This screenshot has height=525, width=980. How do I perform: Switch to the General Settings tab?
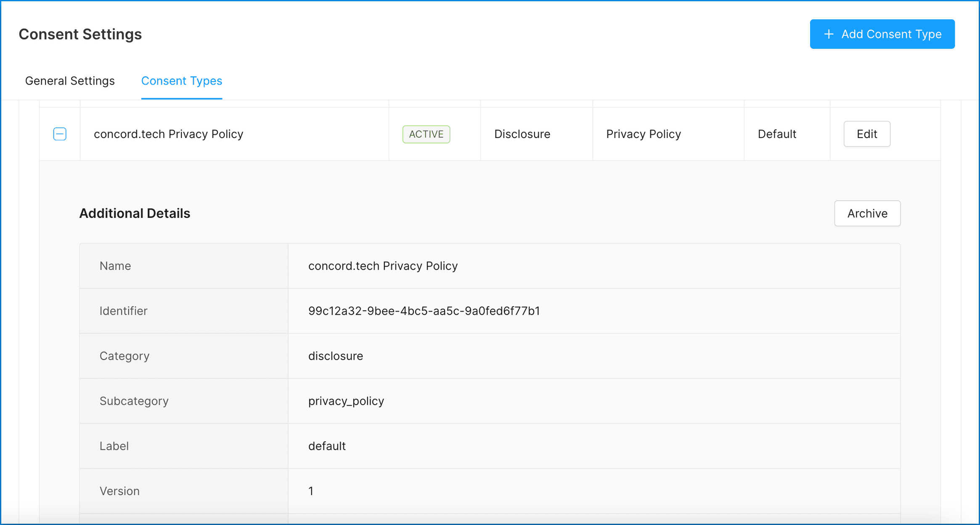pyautogui.click(x=70, y=81)
